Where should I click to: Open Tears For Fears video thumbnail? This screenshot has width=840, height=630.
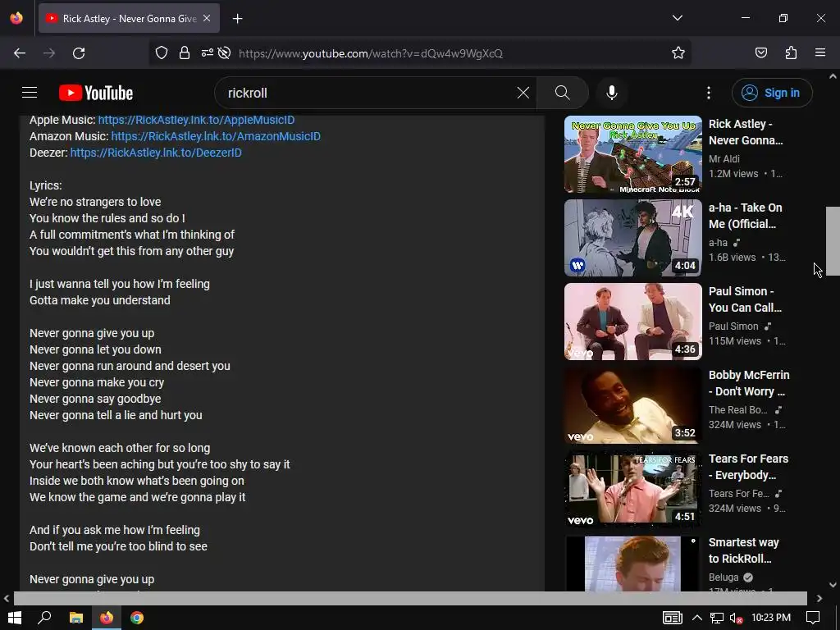click(x=632, y=489)
